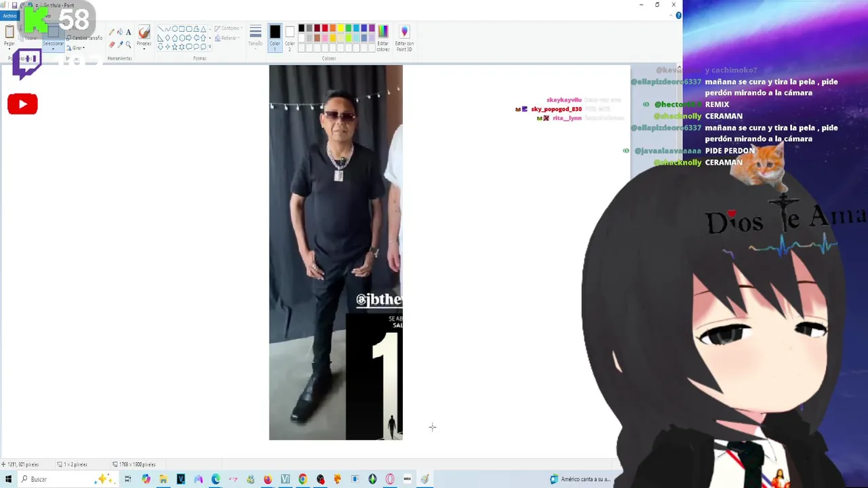Pick the oval shape
868x488 pixels.
[174, 29]
